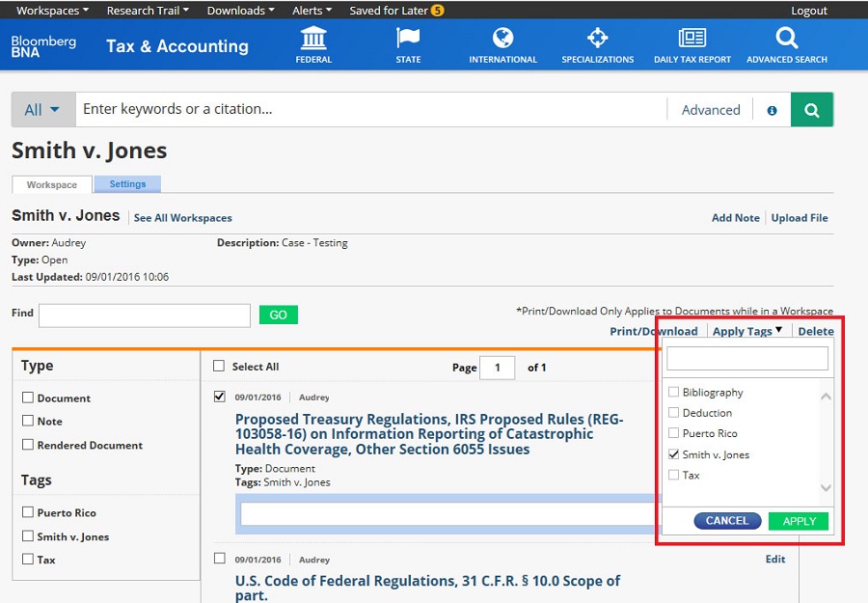The image size is (868, 603).
Task: Open the Daily Tax Report icon
Action: [x=692, y=39]
